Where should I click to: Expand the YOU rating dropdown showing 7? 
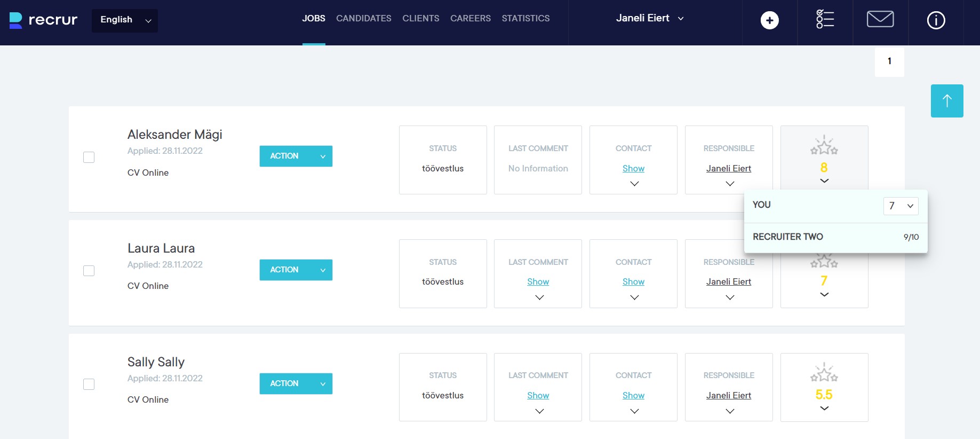(x=901, y=206)
